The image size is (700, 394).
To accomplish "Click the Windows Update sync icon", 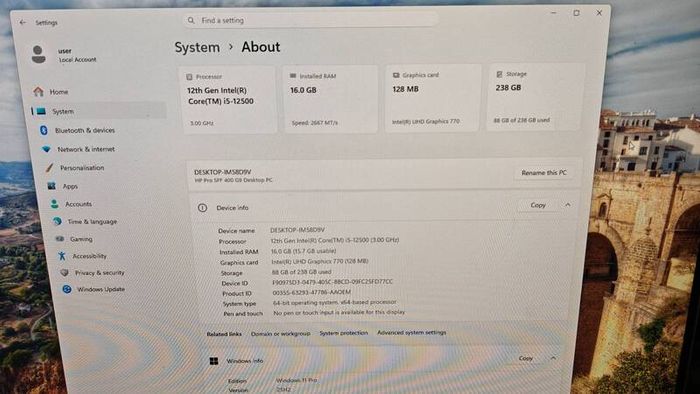I will point(67,289).
